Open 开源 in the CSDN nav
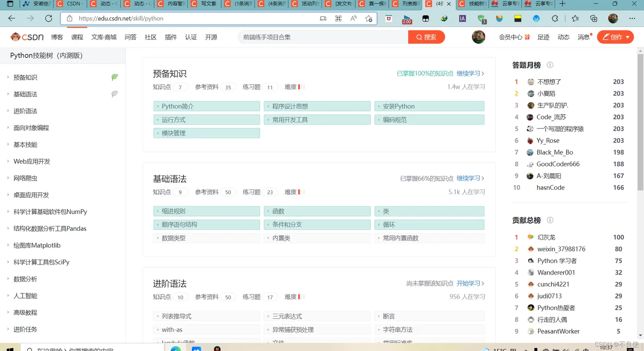Viewport: 644px width, 351px height. click(x=211, y=37)
